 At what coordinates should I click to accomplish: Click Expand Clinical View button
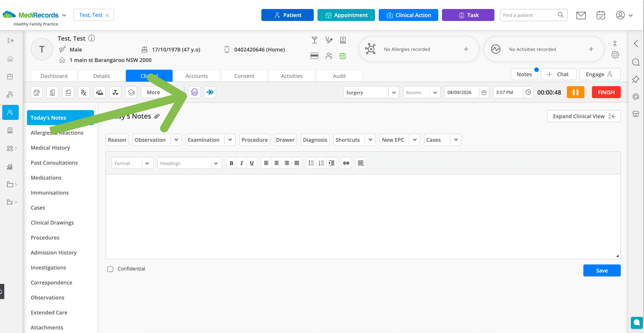(584, 116)
